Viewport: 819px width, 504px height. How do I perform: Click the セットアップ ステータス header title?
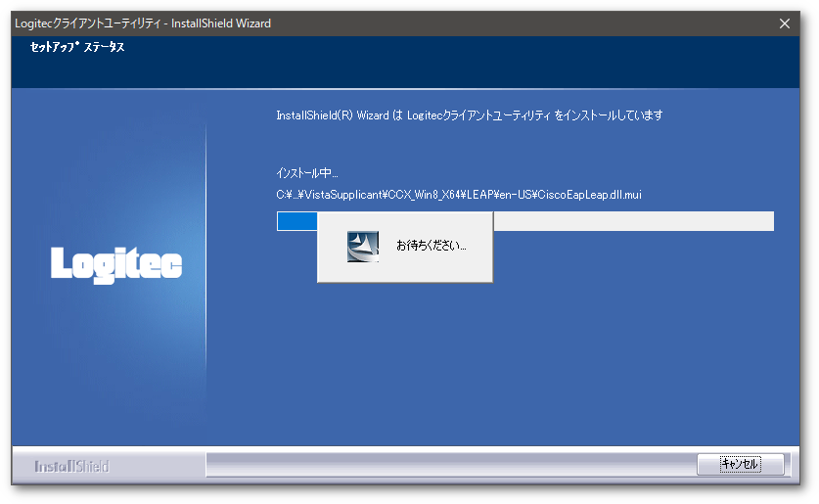click(x=70, y=47)
